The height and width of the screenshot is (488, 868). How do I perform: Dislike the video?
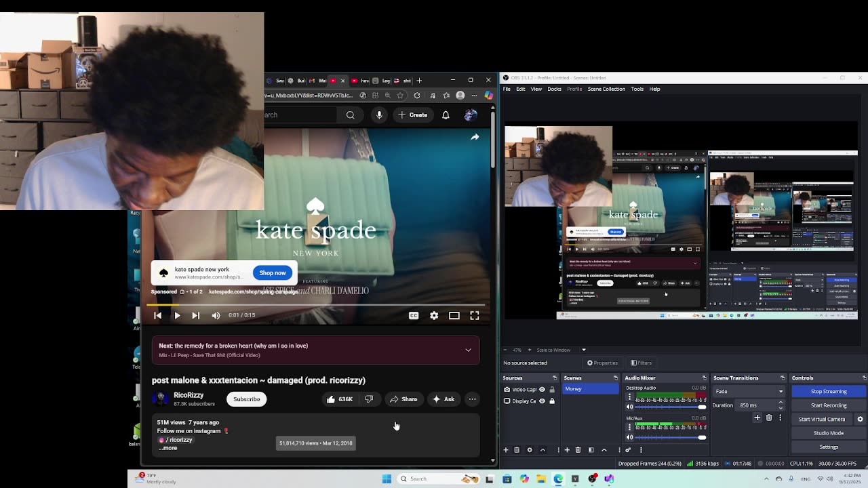[369, 399]
